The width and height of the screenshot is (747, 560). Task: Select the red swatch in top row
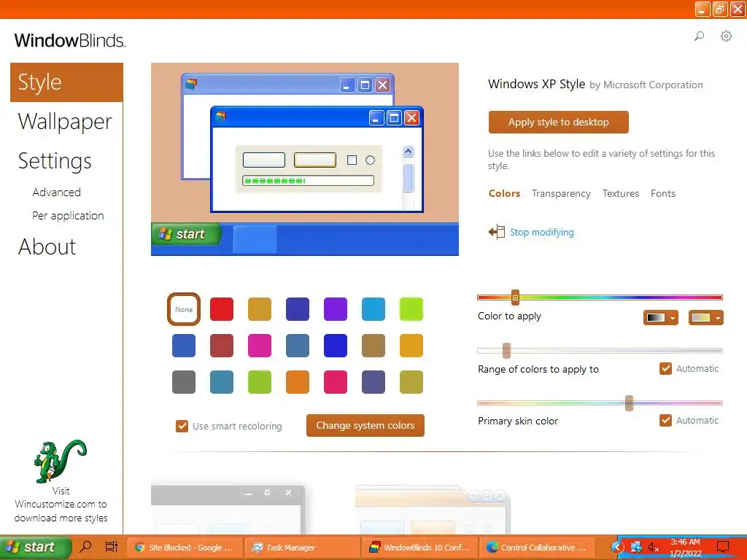[222, 309]
